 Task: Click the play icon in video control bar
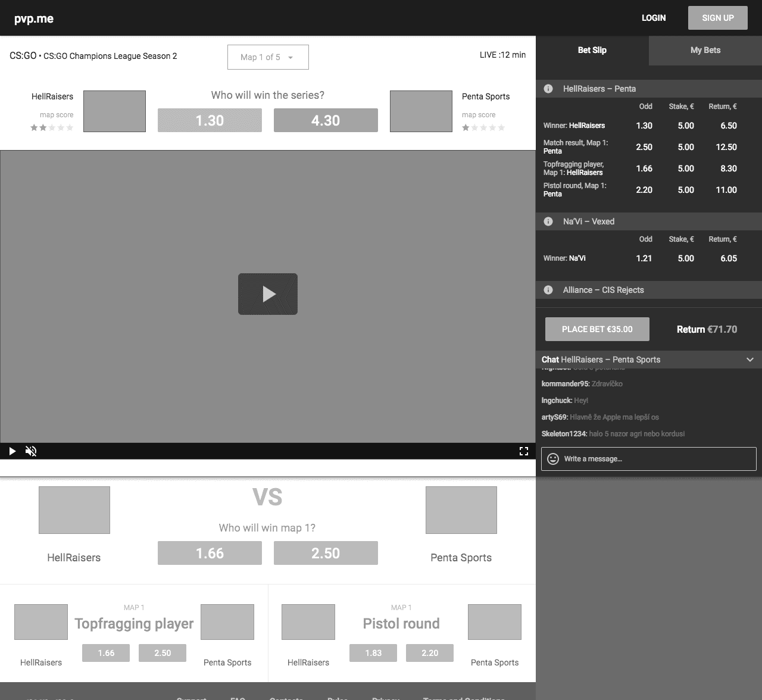click(x=12, y=451)
